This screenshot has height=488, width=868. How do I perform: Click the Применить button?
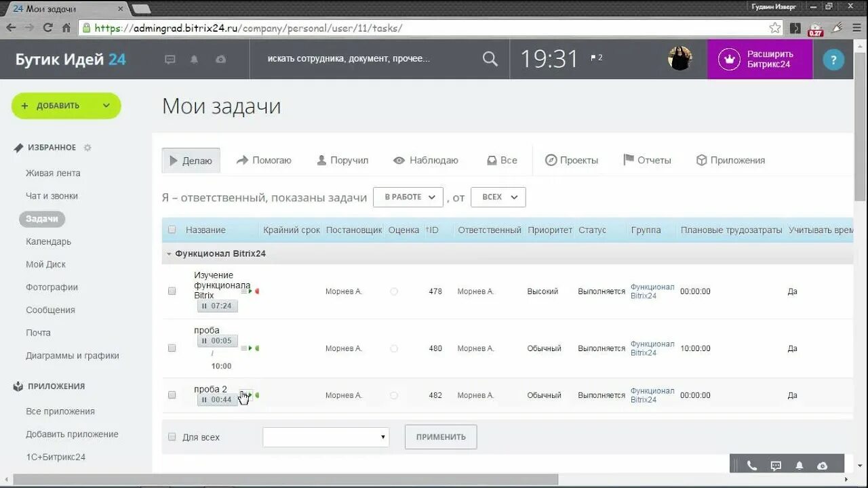[441, 437]
